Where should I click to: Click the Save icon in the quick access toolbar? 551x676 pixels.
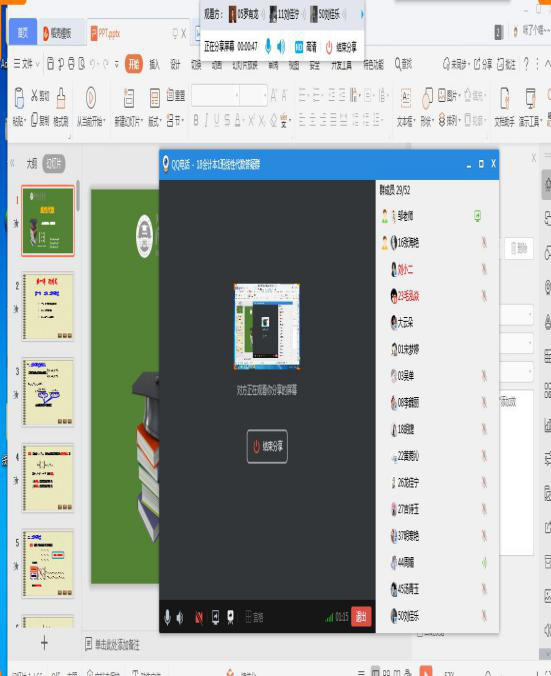coord(50,64)
